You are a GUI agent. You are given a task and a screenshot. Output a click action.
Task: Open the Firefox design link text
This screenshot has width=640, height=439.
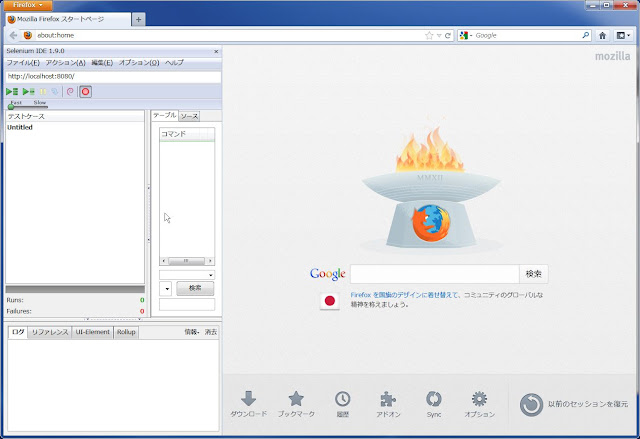(x=406, y=295)
